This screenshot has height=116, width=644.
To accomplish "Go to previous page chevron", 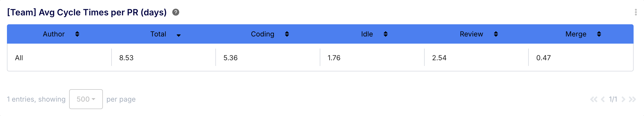I will click(x=603, y=99).
